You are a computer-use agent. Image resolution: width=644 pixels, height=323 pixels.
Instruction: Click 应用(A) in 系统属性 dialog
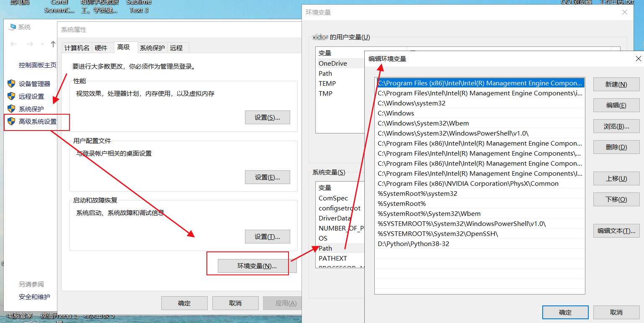pos(282,303)
